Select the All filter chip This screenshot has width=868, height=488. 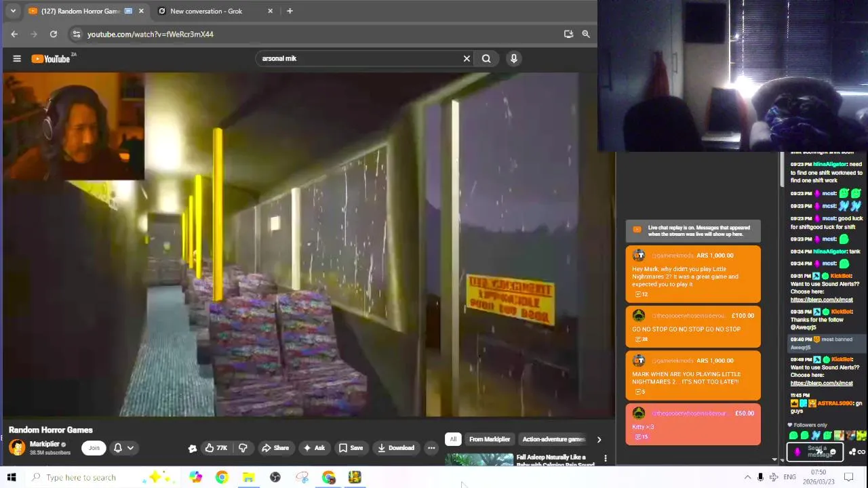453,439
